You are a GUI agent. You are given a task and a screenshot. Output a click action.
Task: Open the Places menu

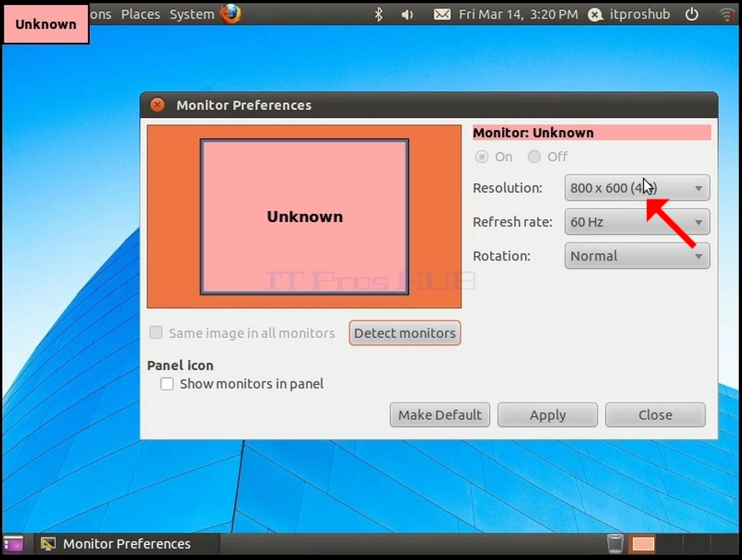tap(141, 15)
